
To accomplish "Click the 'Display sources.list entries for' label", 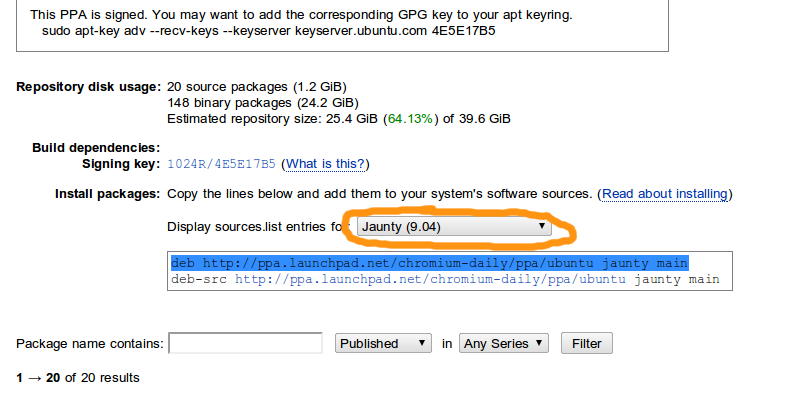I will click(x=258, y=227).
